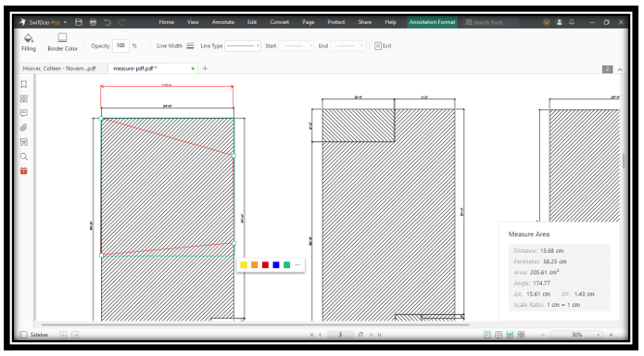Toggle the Sidebar at the bottom left
The width and height of the screenshot is (644, 356).
(34, 335)
